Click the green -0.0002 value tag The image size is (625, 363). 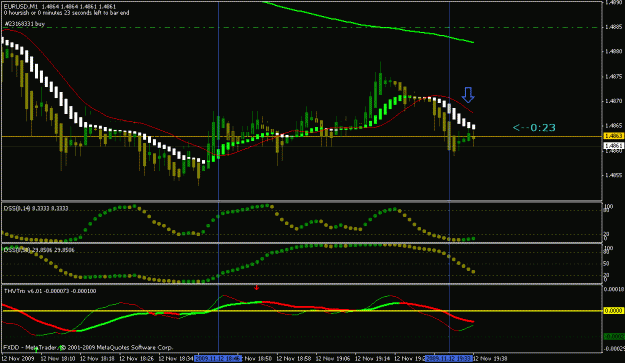(614, 337)
